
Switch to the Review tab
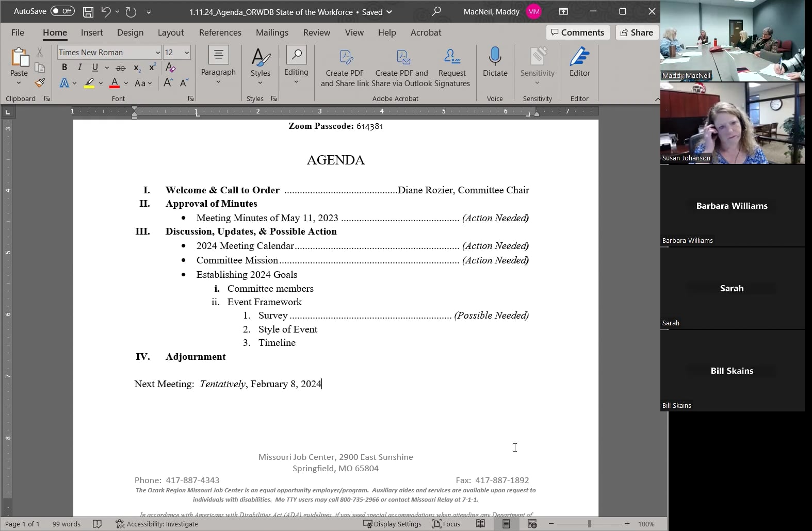click(317, 32)
